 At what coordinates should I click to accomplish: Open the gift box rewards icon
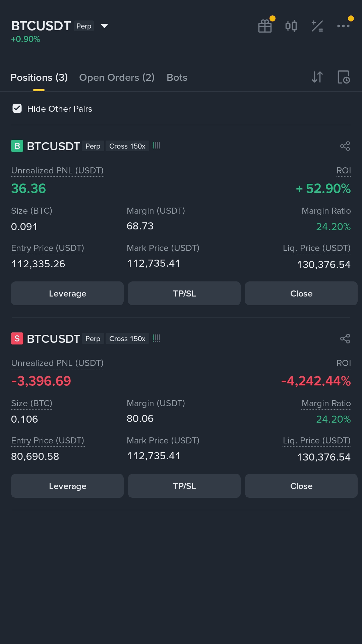click(x=265, y=26)
